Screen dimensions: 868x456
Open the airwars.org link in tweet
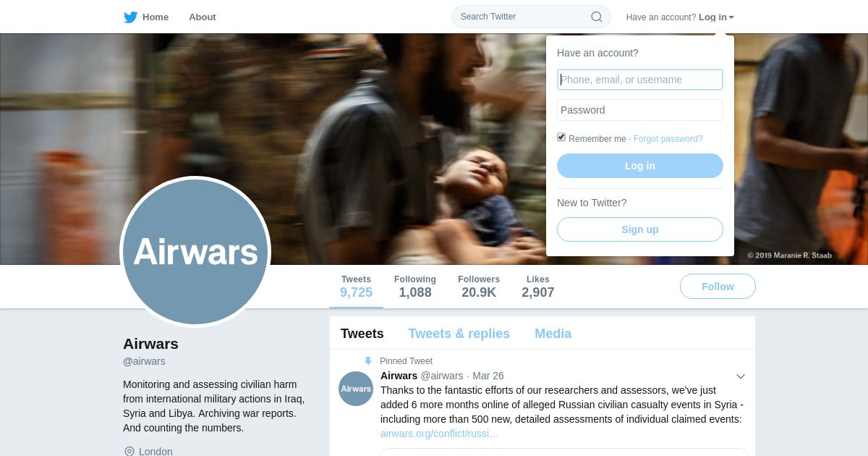pos(440,434)
